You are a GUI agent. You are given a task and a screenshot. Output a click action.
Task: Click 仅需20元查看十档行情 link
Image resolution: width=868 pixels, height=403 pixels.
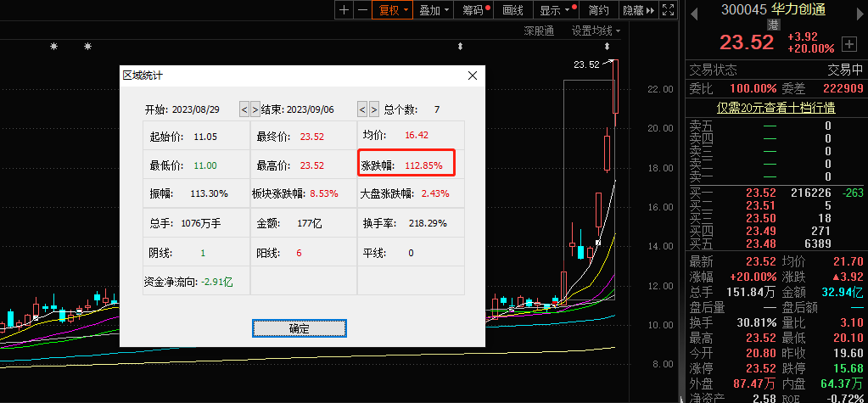coord(776,108)
